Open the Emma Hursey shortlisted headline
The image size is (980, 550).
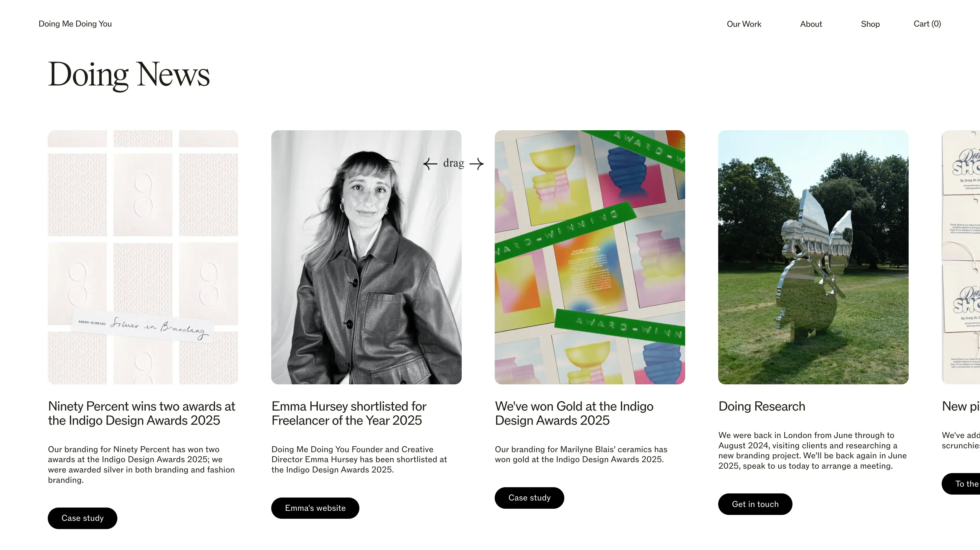[349, 414]
